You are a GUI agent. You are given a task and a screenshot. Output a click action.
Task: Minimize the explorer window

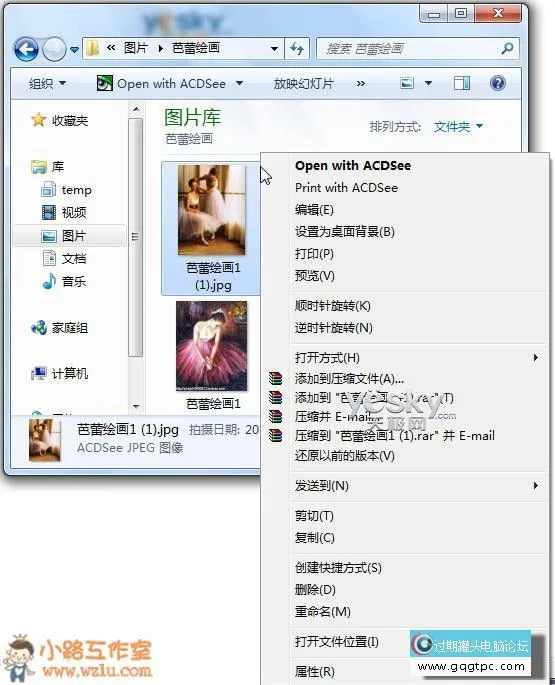click(434, 14)
